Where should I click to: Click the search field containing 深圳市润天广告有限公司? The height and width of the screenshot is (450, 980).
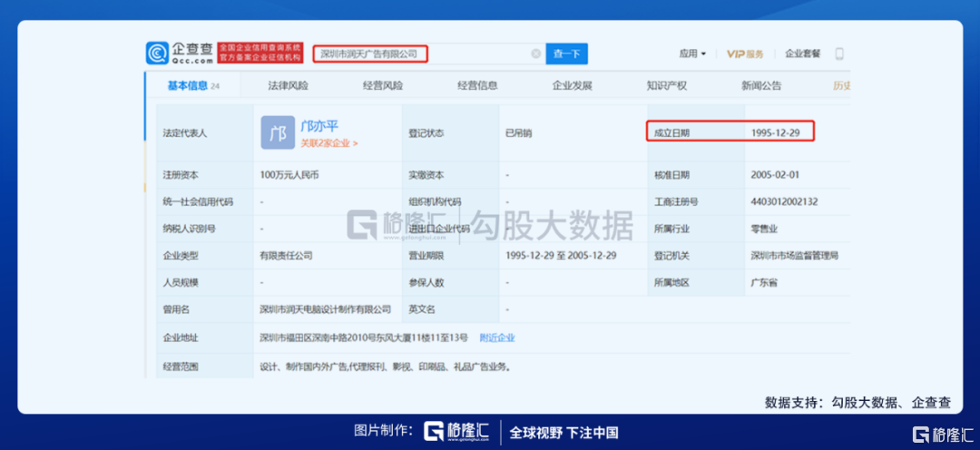pyautogui.click(x=428, y=54)
